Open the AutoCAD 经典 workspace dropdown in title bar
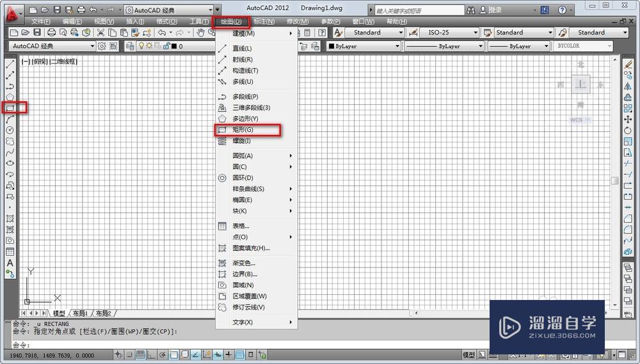Screen dimensions: 640x364 pyautogui.click(x=169, y=9)
